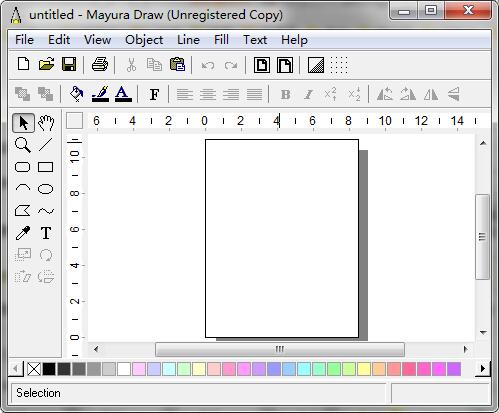
Task: Activate the Text tool
Action: [46, 233]
